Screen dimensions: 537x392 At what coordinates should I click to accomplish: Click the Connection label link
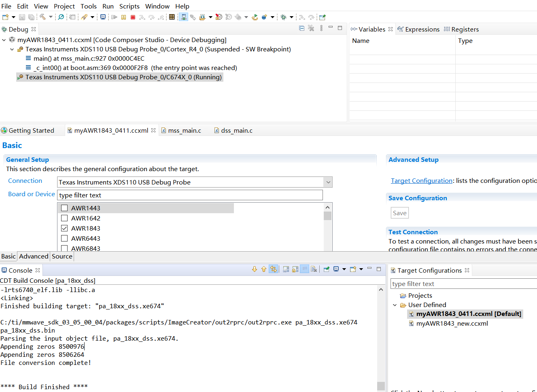pos(25,180)
